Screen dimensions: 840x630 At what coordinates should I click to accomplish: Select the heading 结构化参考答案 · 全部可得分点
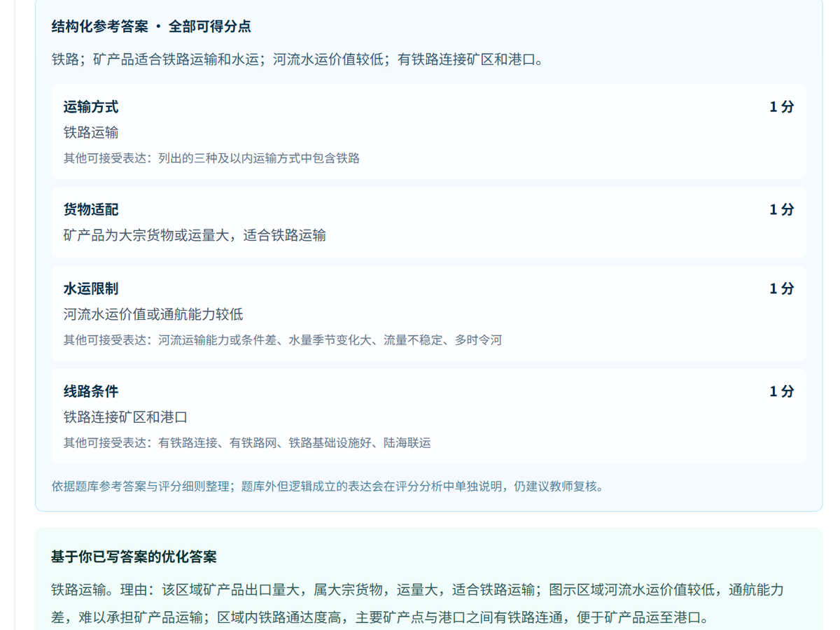(x=151, y=27)
